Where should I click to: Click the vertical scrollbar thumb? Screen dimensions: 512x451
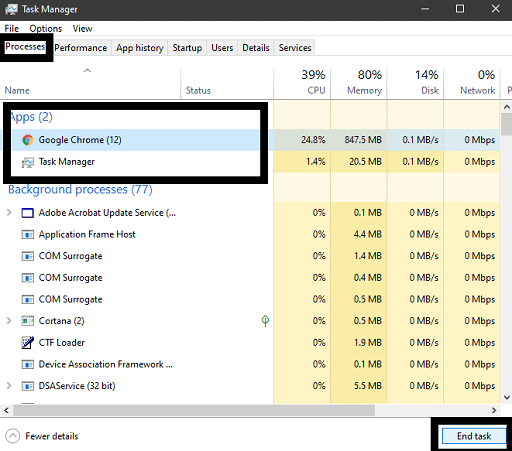pos(507,124)
